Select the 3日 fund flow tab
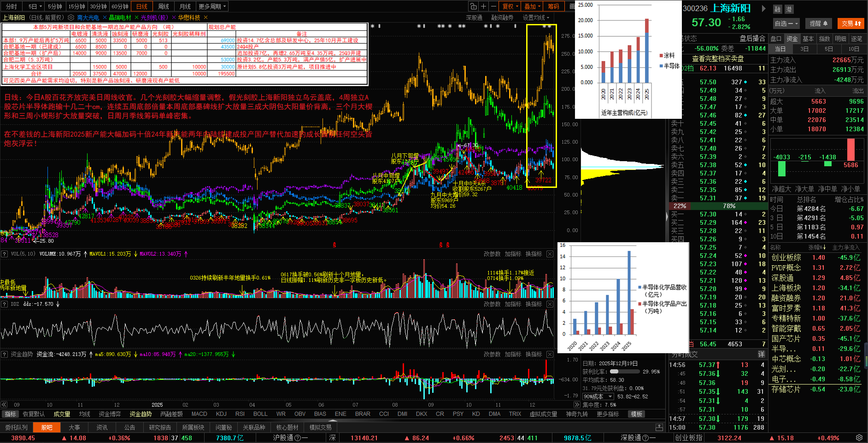This screenshot has height=443, width=868. (804, 49)
